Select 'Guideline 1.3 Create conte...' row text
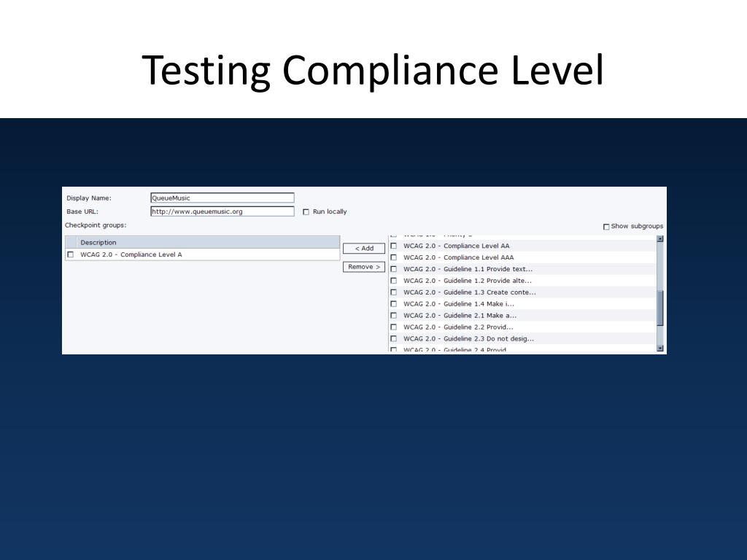 pyautogui.click(x=470, y=292)
